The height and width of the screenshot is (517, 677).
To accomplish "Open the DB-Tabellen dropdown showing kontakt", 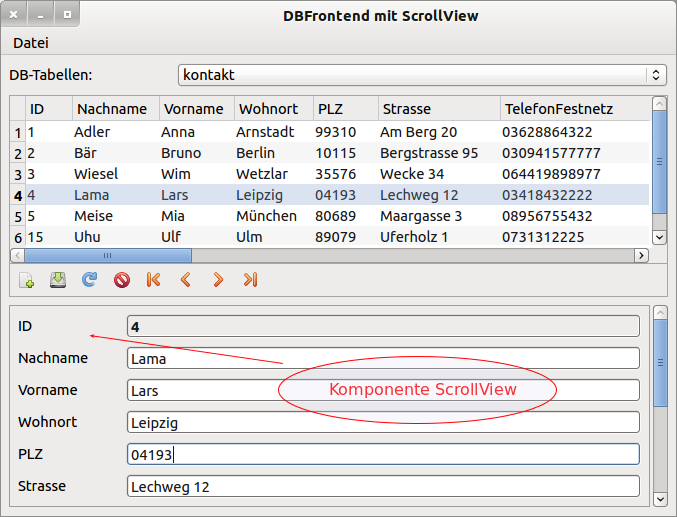I will [422, 75].
